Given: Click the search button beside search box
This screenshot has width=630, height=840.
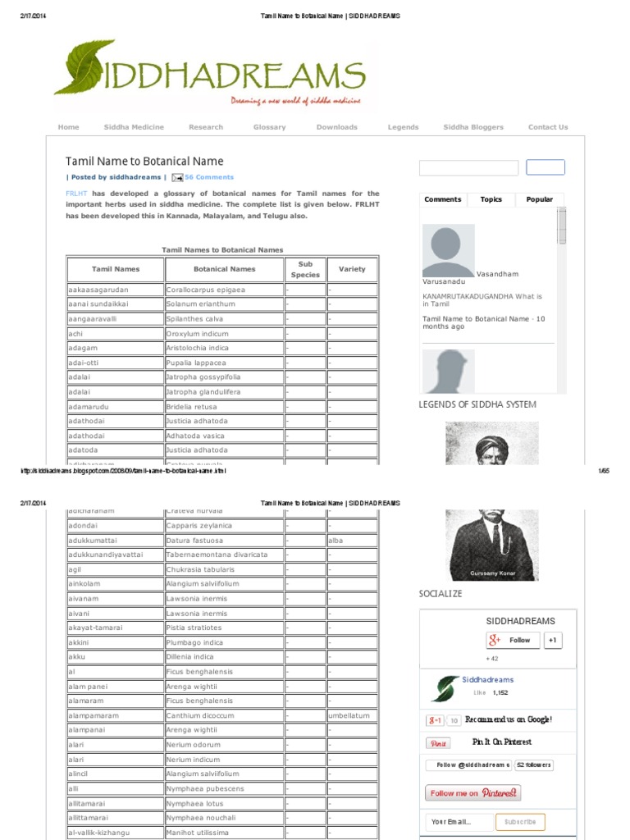Looking at the screenshot, I should click(546, 167).
